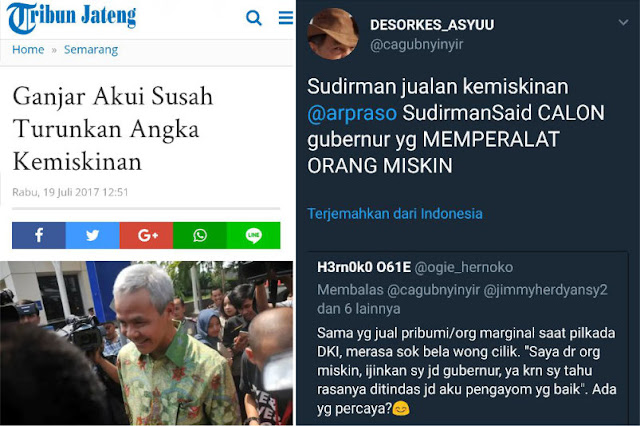
Task: Share article via Twitter bird icon
Action: [x=93, y=235]
